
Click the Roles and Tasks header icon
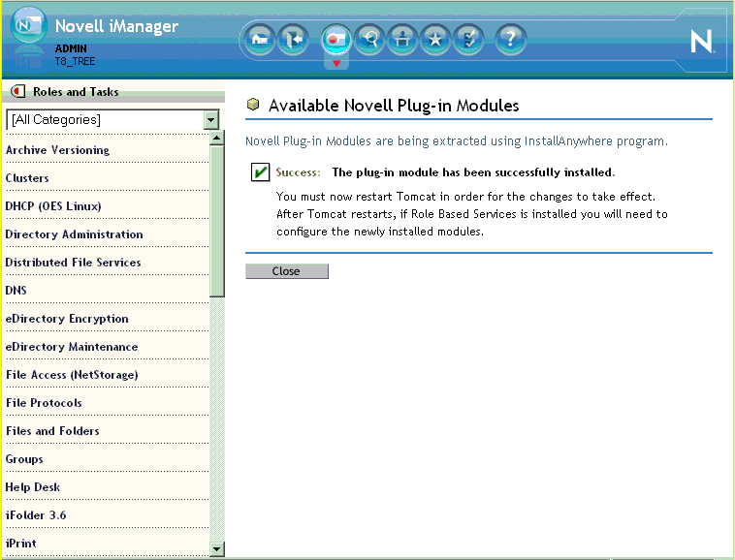pyautogui.click(x=17, y=91)
